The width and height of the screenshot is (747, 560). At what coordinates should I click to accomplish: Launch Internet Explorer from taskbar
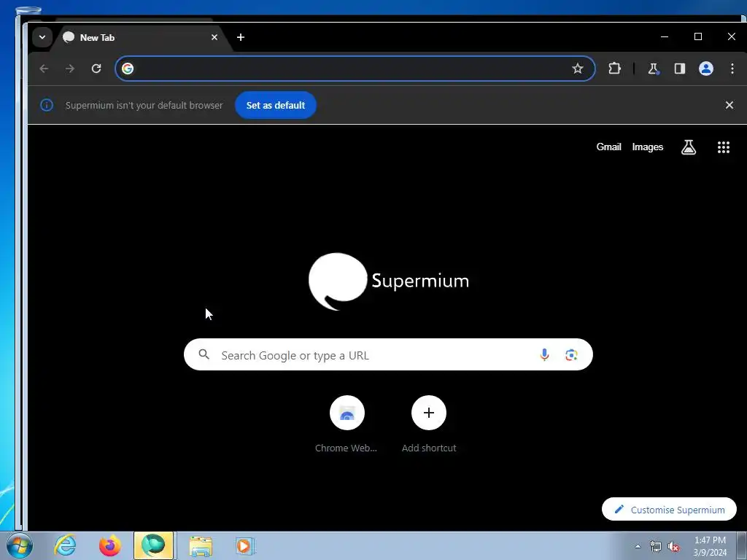click(x=65, y=545)
